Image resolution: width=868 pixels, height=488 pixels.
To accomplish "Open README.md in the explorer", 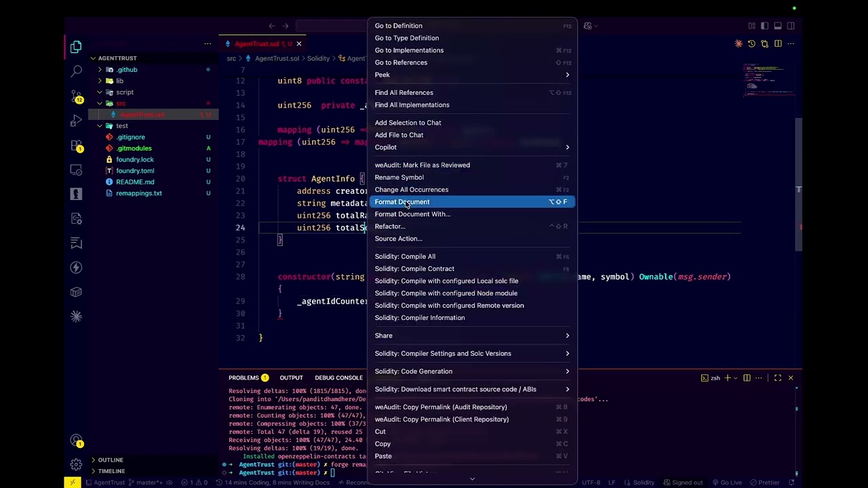I will click(135, 182).
